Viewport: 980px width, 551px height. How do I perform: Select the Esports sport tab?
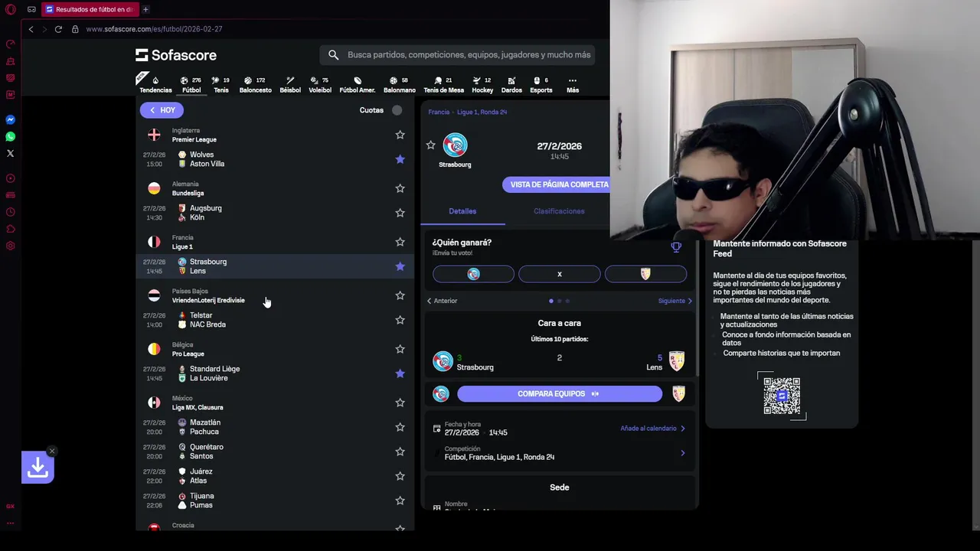541,84
